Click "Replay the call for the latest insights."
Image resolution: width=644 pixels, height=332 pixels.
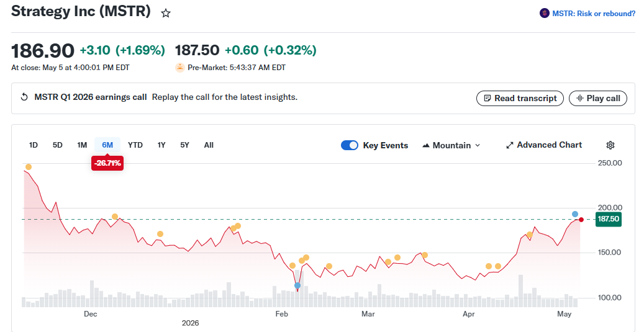click(x=225, y=97)
